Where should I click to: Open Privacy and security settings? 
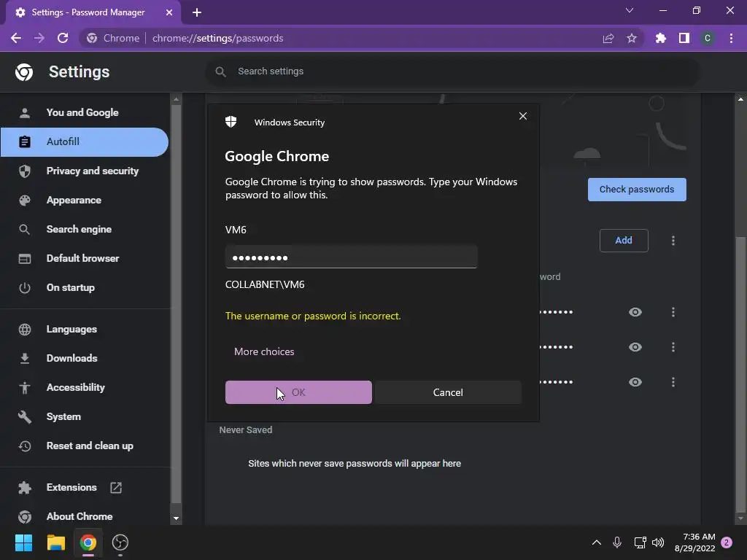[x=93, y=171]
